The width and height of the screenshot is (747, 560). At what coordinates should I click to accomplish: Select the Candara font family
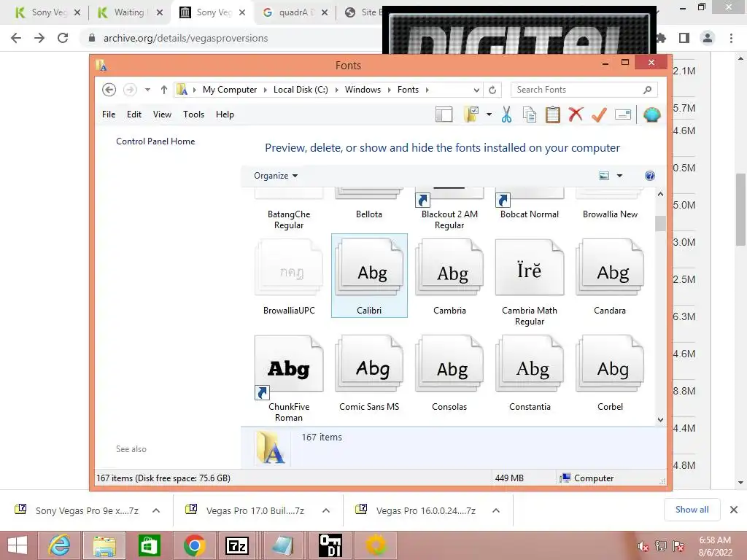tap(610, 276)
